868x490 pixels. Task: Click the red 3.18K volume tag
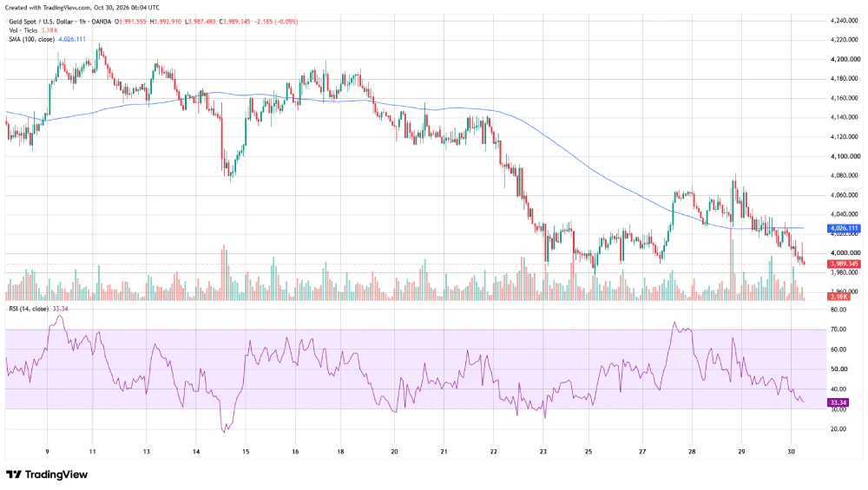pos(838,297)
